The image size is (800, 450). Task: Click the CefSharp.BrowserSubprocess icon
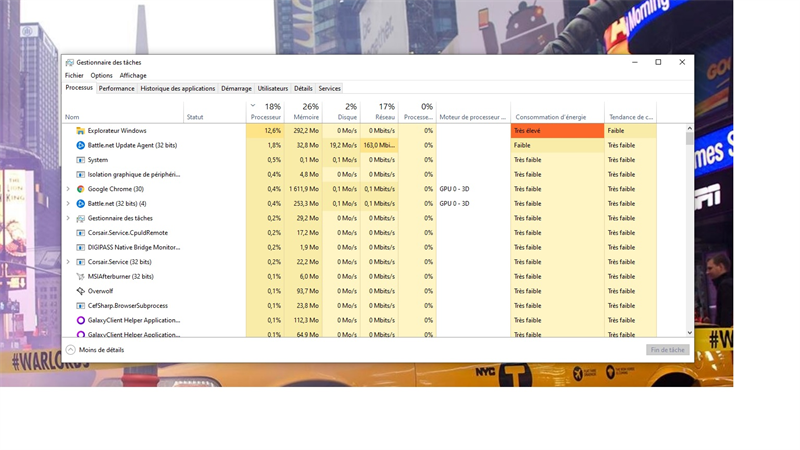click(x=80, y=306)
